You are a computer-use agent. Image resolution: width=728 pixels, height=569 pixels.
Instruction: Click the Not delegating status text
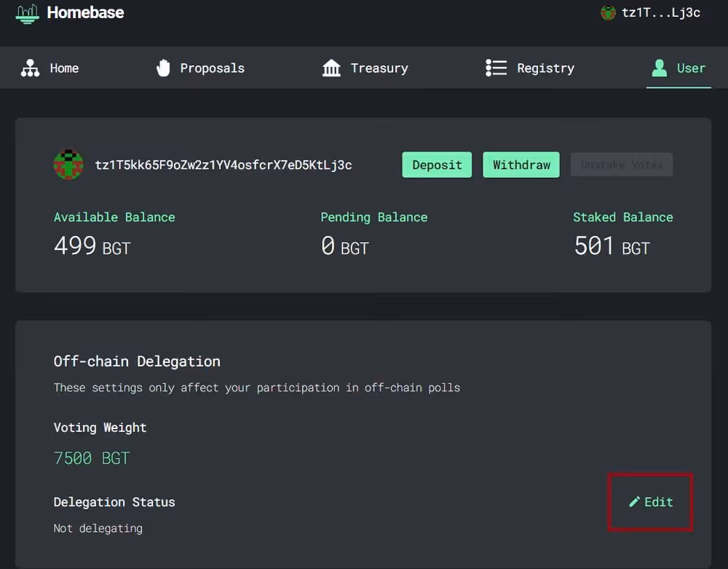pos(98,527)
